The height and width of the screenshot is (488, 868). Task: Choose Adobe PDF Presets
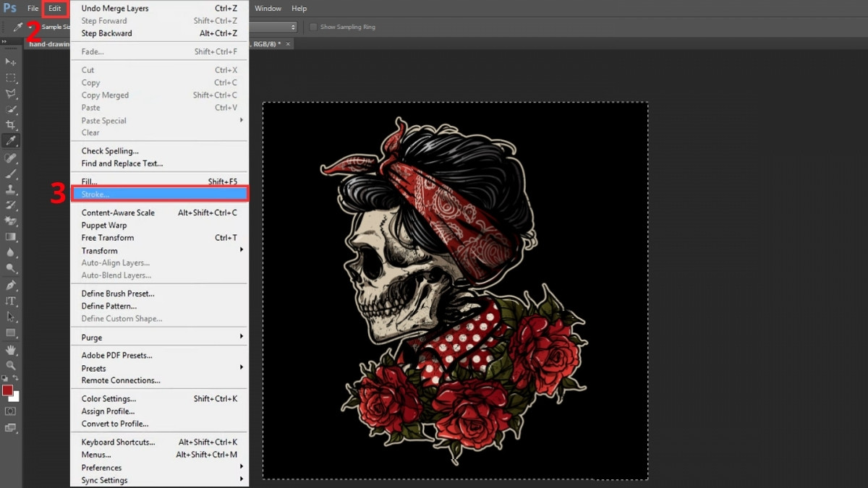pyautogui.click(x=159, y=356)
